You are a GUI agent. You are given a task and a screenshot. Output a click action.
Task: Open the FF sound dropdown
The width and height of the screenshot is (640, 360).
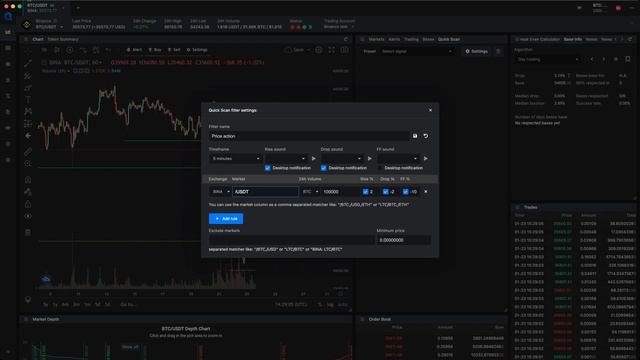pos(398,158)
